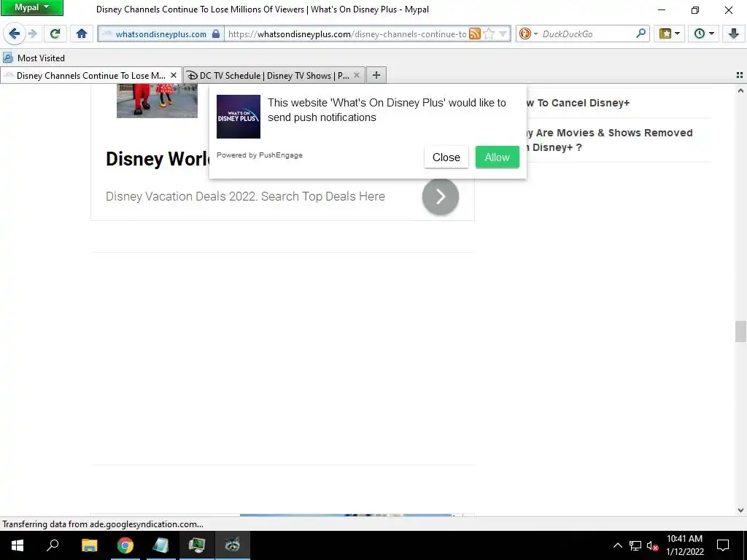Open the bookmarks menu button
The image size is (747, 560).
[x=670, y=34]
